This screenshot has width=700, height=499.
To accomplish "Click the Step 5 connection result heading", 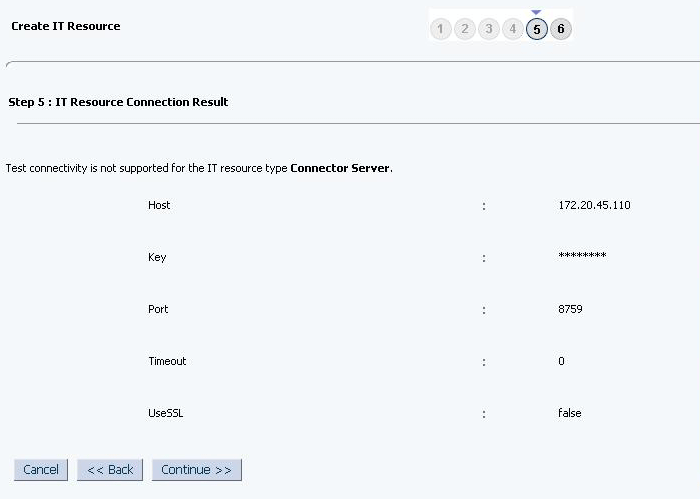I will click(x=118, y=102).
